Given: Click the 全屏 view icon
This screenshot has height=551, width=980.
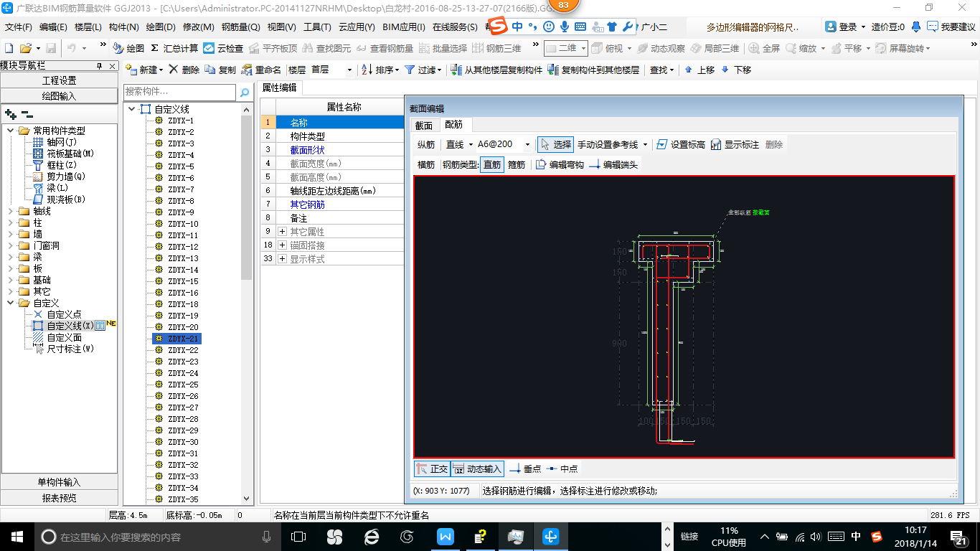Looking at the screenshot, I should 764,48.
